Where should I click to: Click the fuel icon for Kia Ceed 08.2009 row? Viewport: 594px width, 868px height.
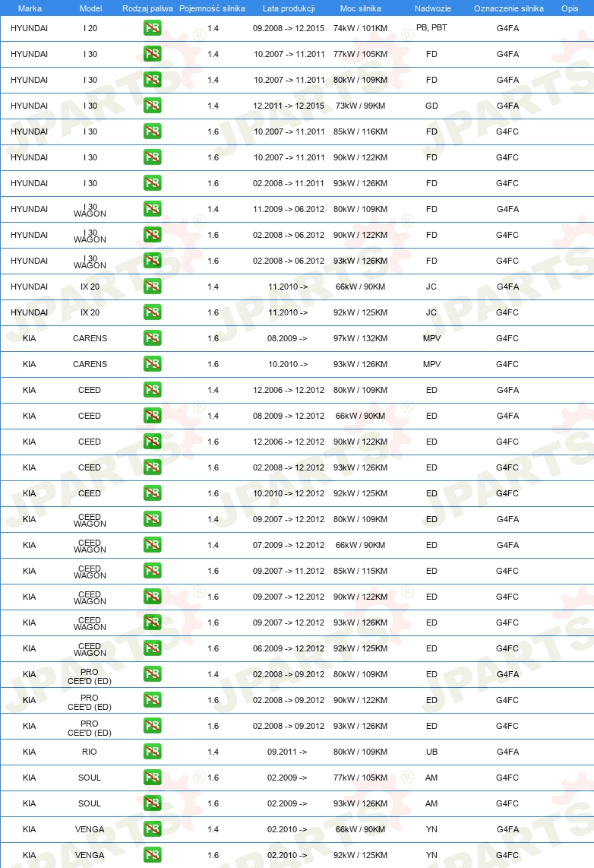[x=152, y=415]
